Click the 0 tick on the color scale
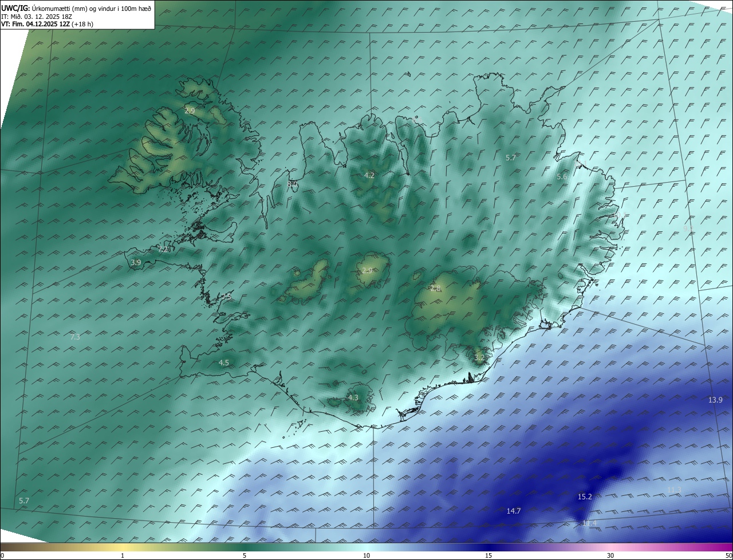 [2, 555]
